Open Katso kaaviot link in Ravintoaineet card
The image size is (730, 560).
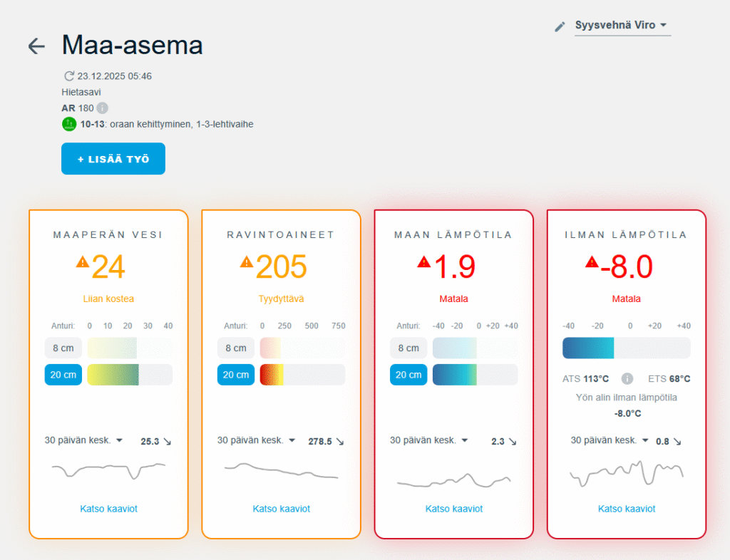point(281,509)
